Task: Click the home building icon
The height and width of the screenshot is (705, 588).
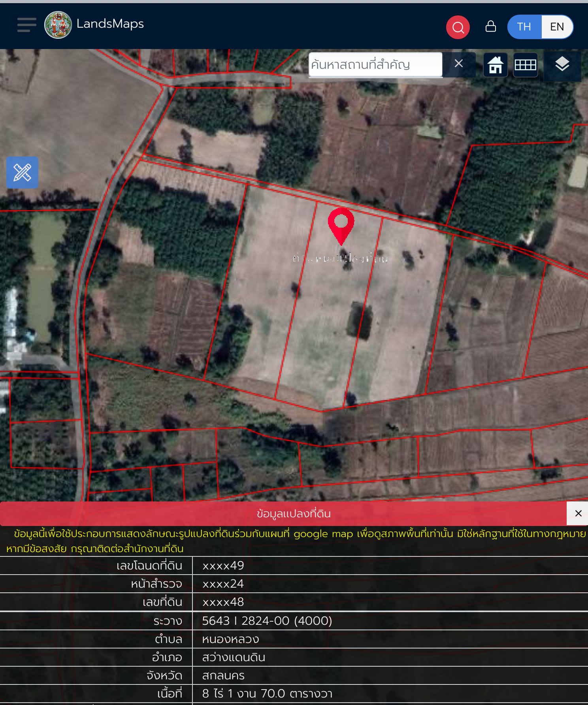Action: 495,65
